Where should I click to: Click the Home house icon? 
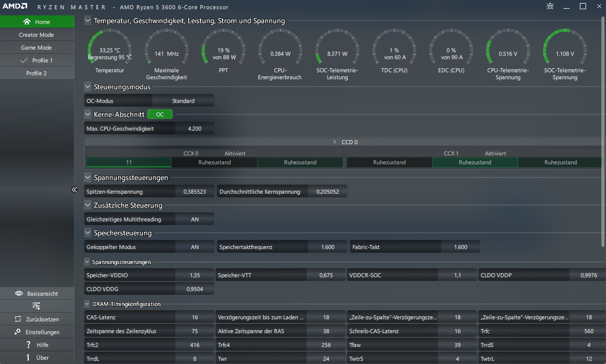[x=27, y=22]
